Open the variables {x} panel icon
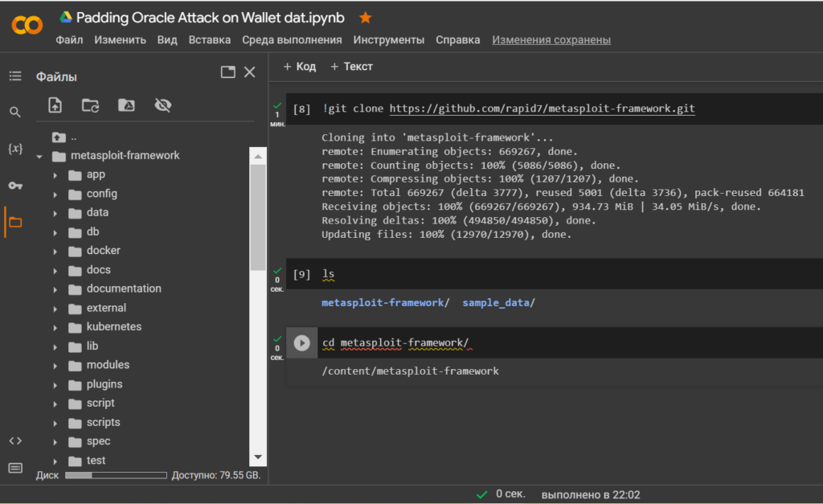 coord(15,149)
